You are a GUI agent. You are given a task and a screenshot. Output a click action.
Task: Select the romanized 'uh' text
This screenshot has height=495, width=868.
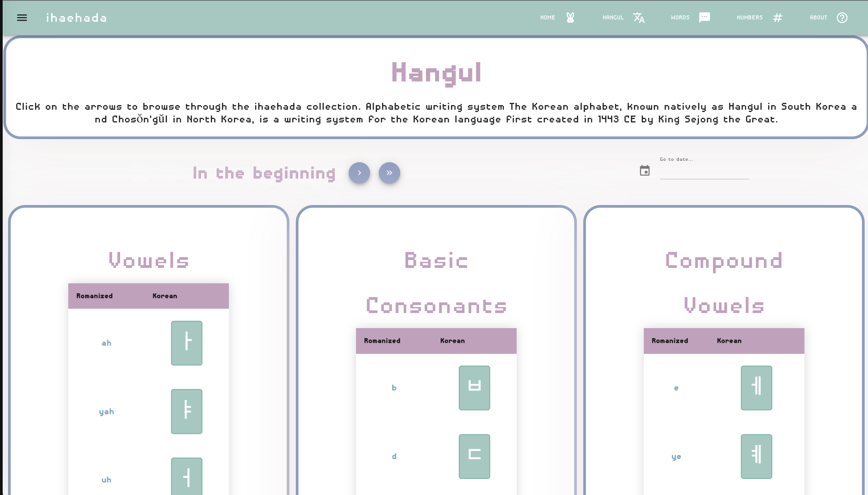[106, 480]
